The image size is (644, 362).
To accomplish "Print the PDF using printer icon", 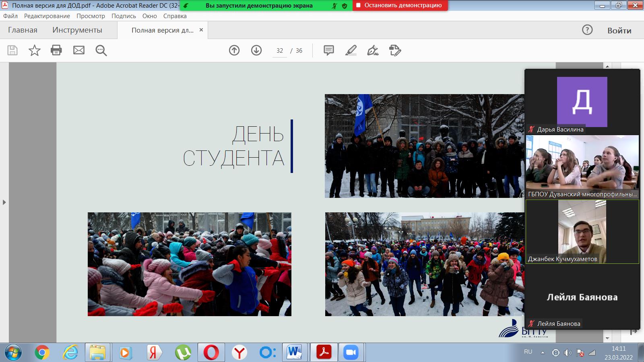I will pyautogui.click(x=56, y=51).
